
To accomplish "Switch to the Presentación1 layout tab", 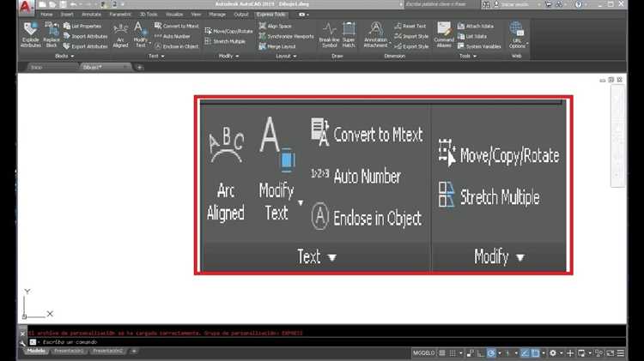I will pos(69,352).
